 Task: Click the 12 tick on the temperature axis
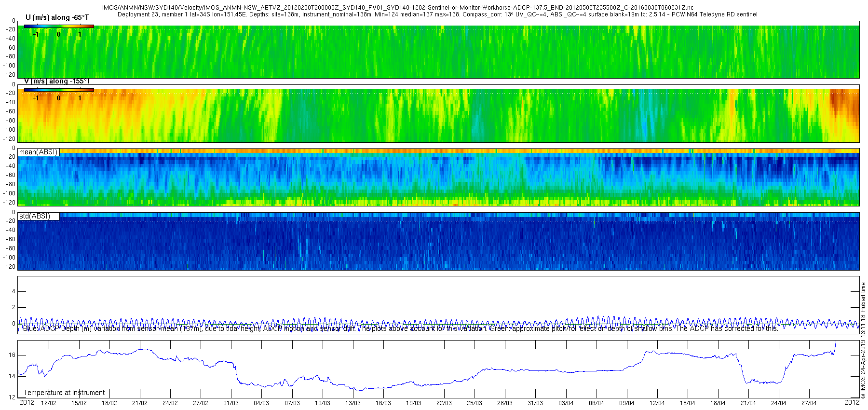point(12,397)
